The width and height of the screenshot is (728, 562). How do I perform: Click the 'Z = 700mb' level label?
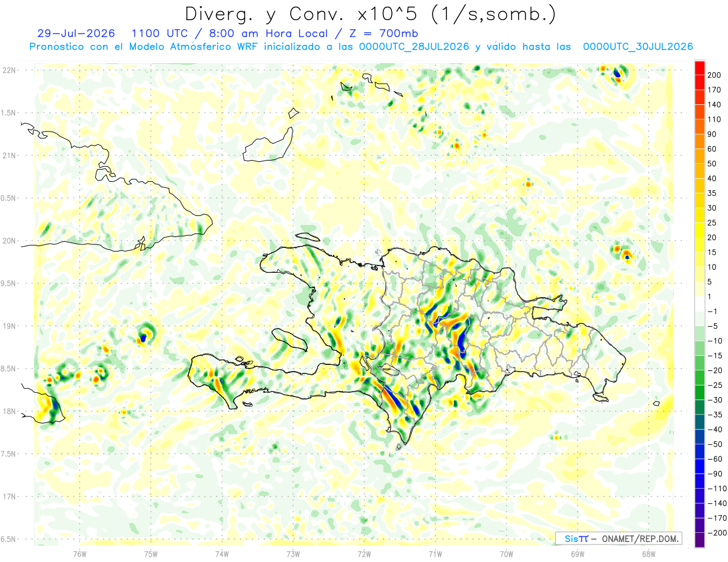click(x=385, y=33)
